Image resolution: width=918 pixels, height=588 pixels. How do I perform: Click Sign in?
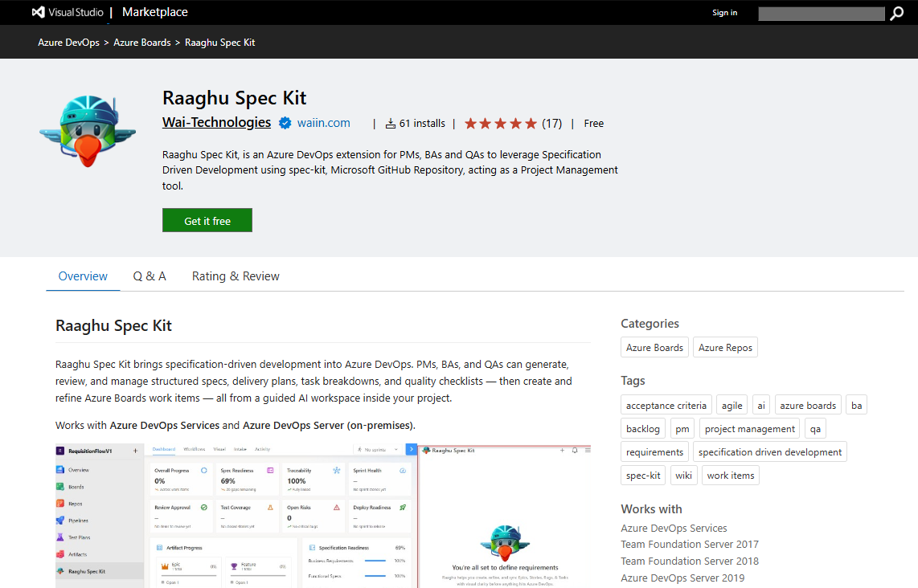(725, 13)
